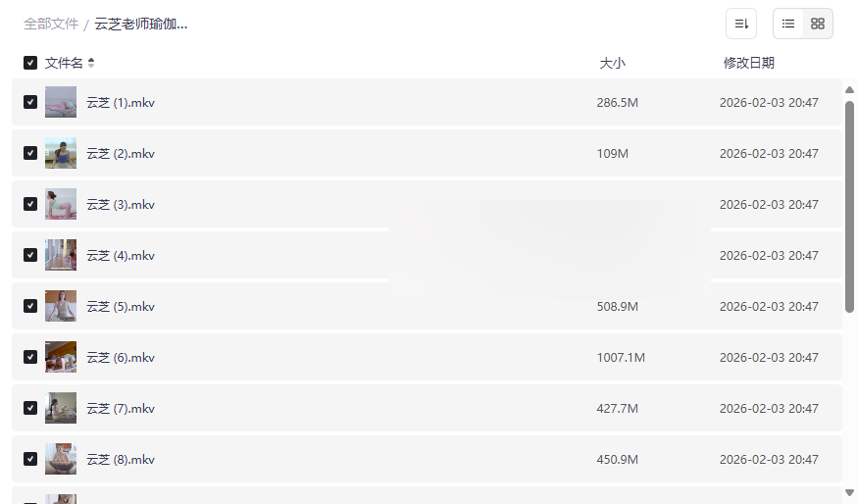This screenshot has height=504, width=857.
Task: Switch to list view layout
Action: (x=788, y=24)
